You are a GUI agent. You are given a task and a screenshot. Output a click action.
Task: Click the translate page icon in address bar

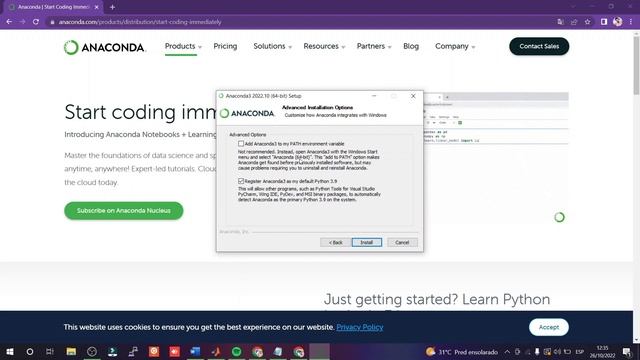tap(560, 22)
